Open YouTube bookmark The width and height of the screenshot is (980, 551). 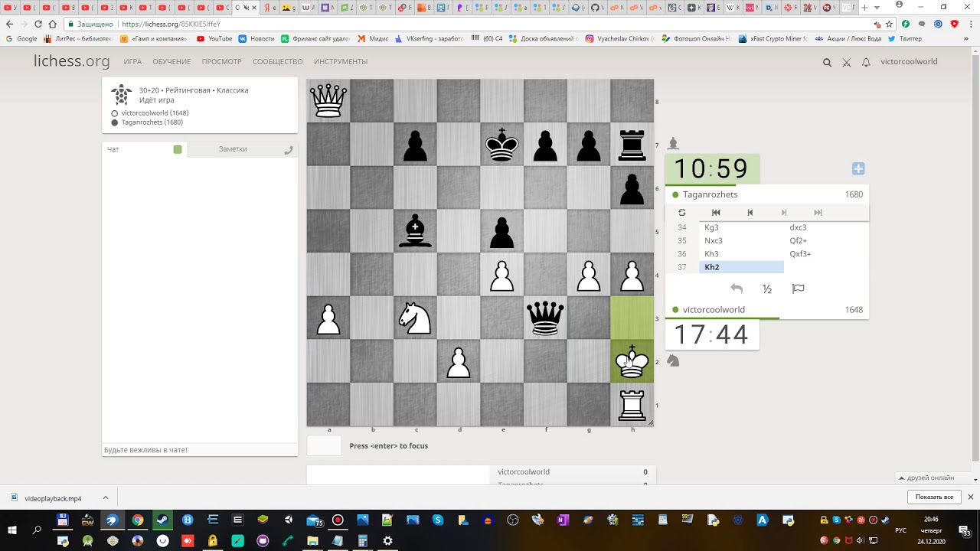[214, 38]
